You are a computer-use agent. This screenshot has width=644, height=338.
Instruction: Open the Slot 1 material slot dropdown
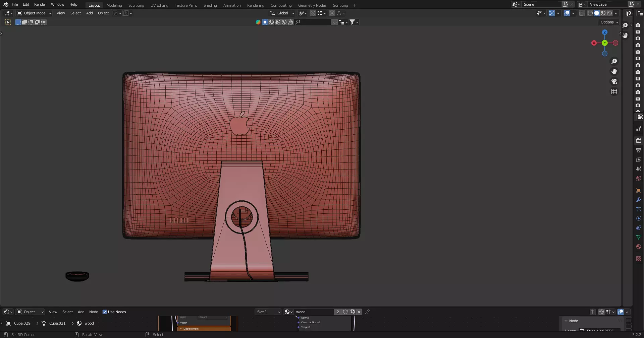coord(268,312)
